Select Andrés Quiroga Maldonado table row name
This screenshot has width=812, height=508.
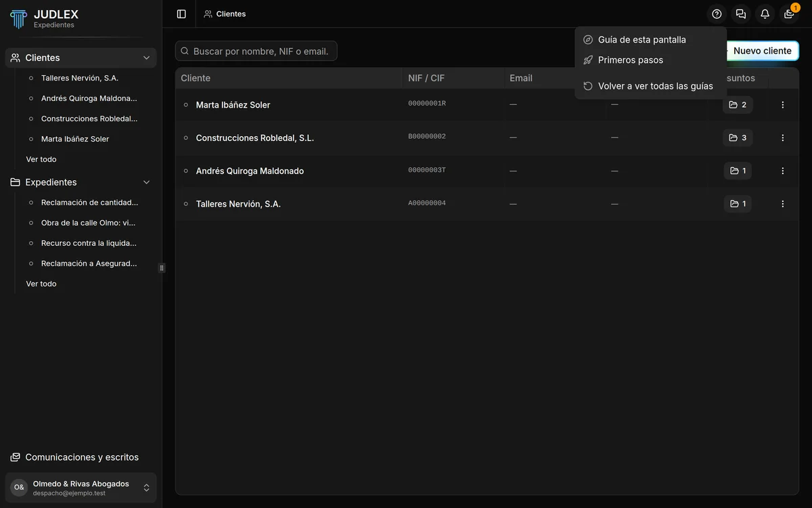click(250, 171)
